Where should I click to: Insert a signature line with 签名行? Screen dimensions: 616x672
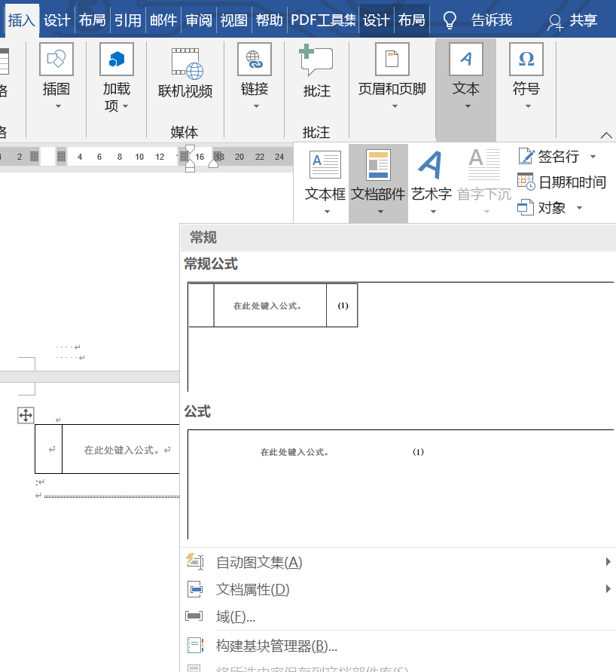[553, 156]
